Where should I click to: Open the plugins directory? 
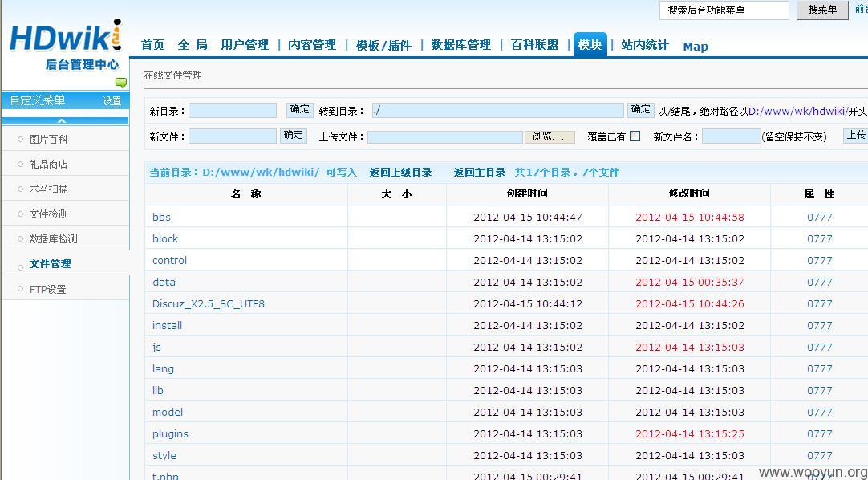click(x=170, y=434)
